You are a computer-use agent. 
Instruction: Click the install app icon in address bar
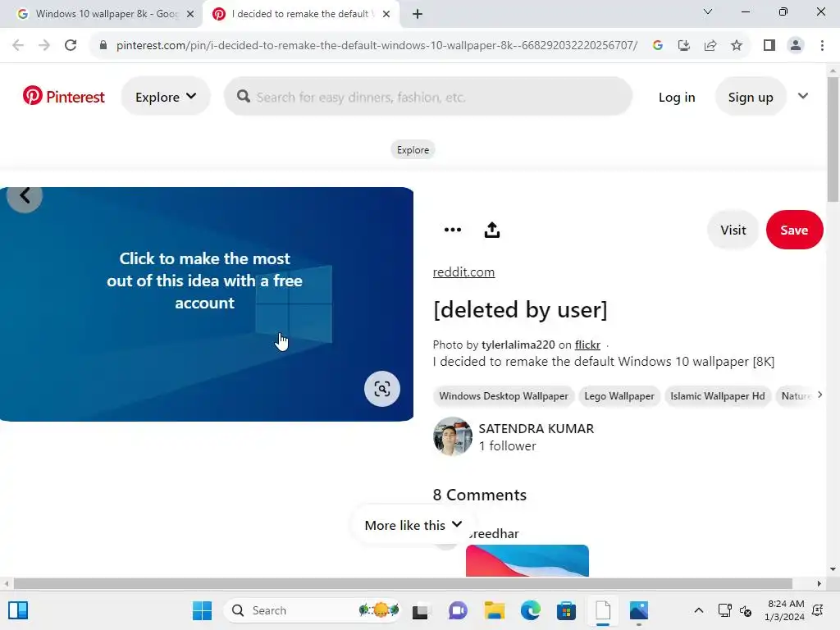pyautogui.click(x=684, y=46)
